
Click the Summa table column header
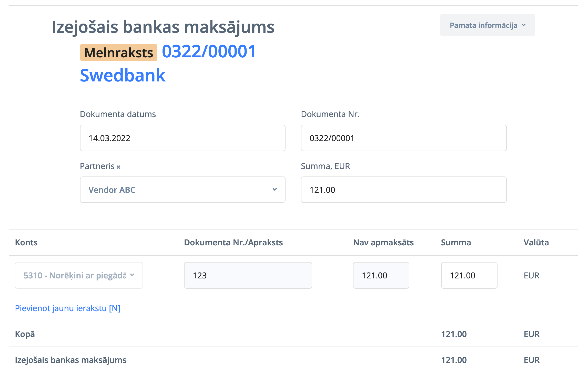point(456,242)
